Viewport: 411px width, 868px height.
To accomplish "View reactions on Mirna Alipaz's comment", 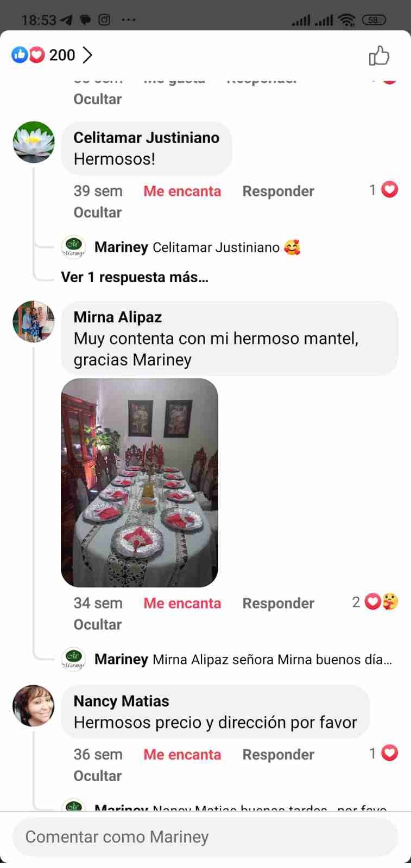I will tap(375, 602).
